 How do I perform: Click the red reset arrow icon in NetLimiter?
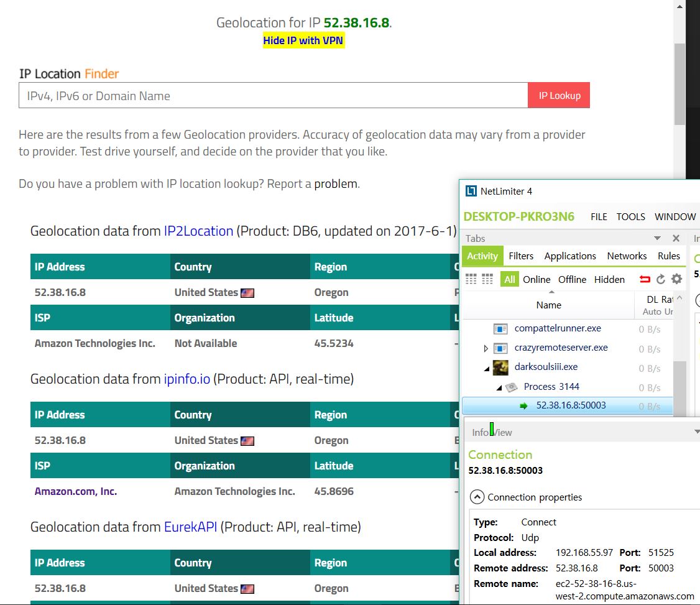[x=645, y=279]
